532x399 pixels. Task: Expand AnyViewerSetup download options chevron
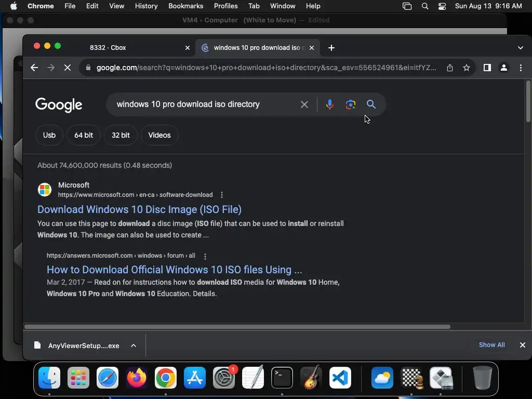(x=134, y=345)
